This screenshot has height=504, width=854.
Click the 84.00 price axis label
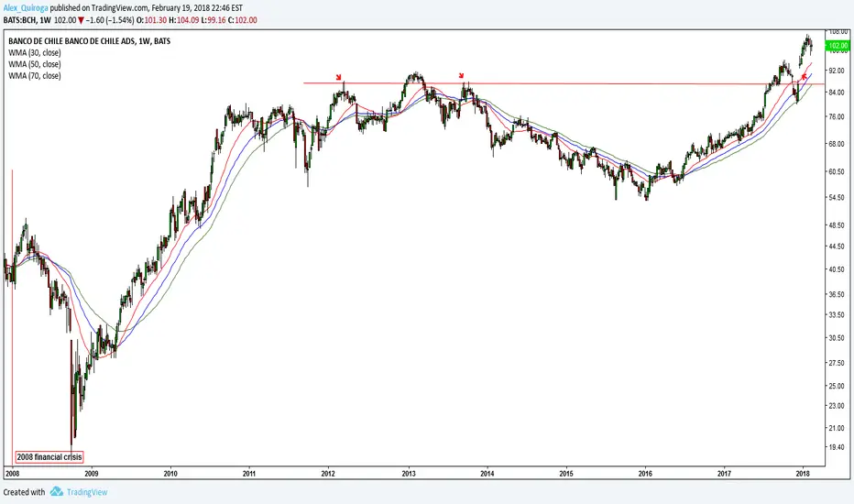836,93
